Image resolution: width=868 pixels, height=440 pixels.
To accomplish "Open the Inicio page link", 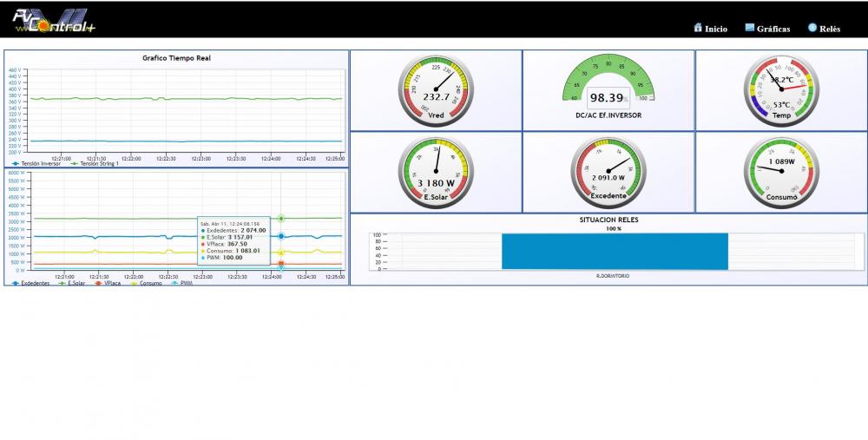I will (716, 29).
